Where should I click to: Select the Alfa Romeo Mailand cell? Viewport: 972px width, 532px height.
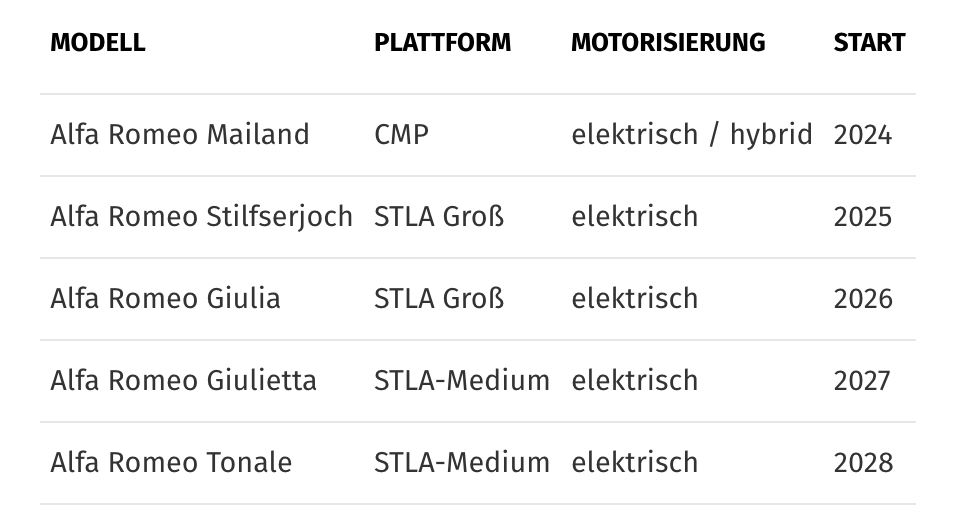180,135
